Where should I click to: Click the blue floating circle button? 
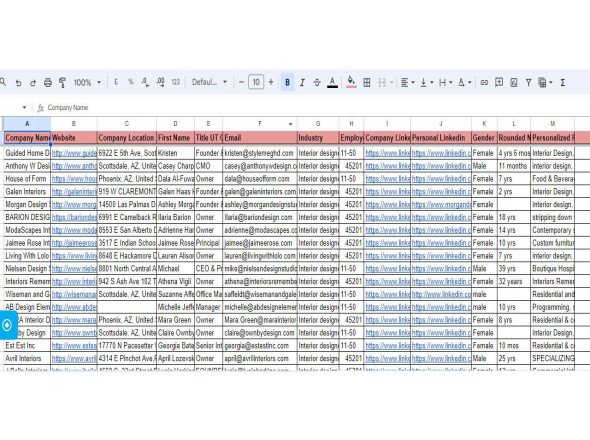7,325
